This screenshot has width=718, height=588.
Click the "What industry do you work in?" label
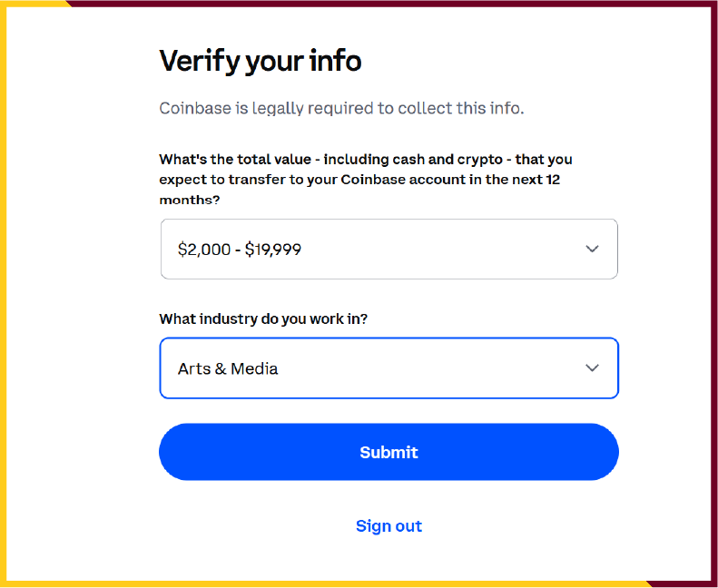tap(263, 319)
